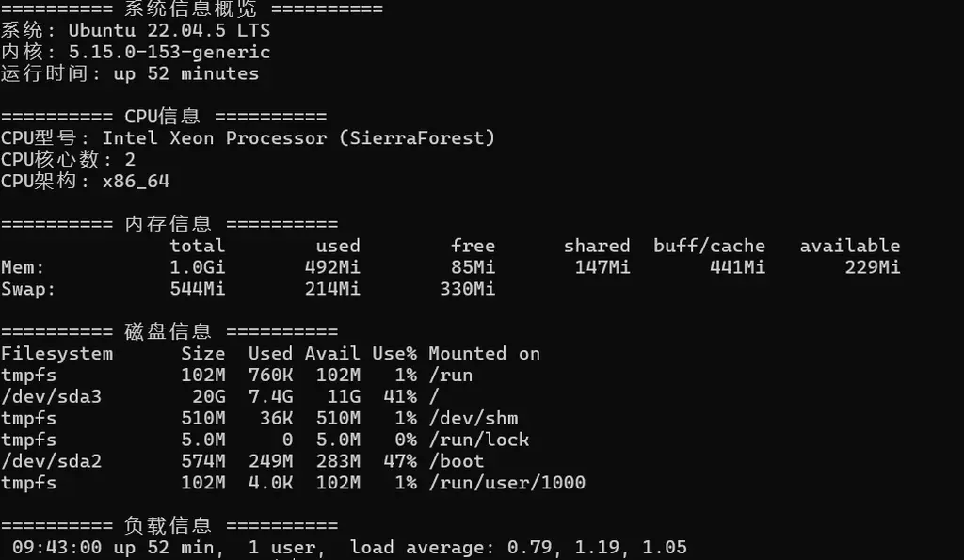Click the /dev/sda2 filesystem entry

tap(52, 461)
